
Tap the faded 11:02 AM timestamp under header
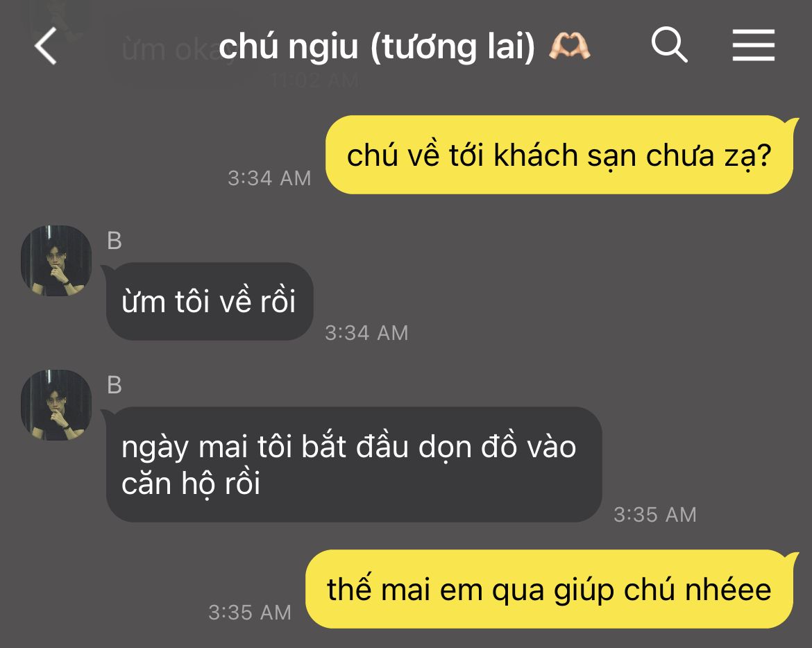(x=315, y=80)
